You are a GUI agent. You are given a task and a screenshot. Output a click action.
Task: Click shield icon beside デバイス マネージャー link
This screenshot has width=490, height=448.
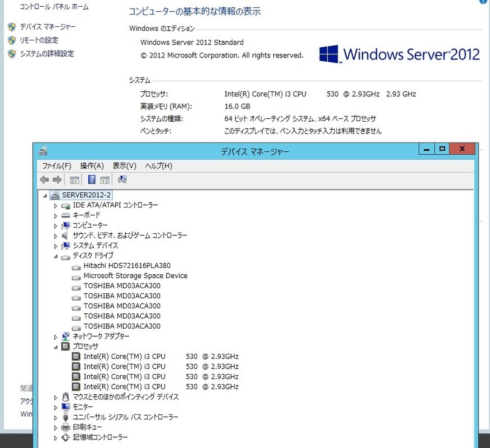click(x=12, y=27)
